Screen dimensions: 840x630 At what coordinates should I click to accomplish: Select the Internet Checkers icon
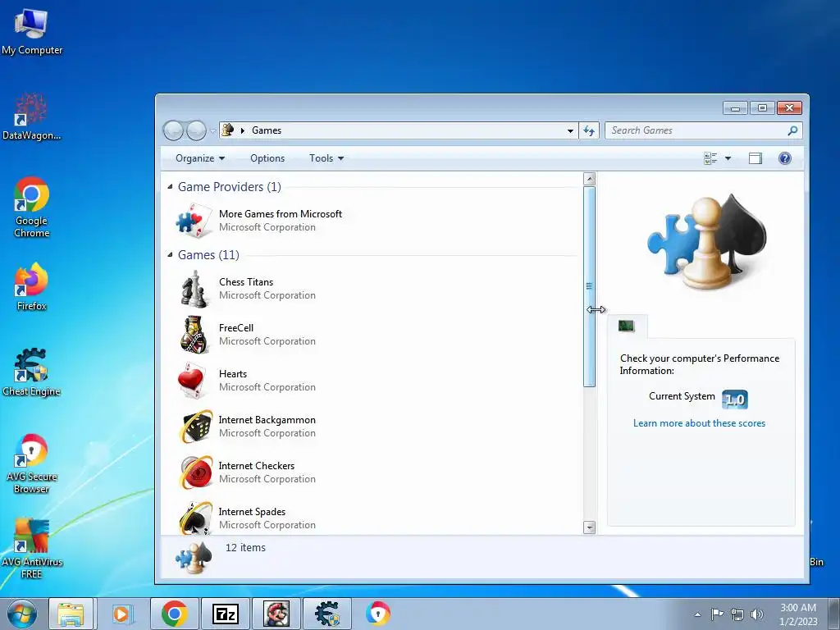tap(195, 472)
